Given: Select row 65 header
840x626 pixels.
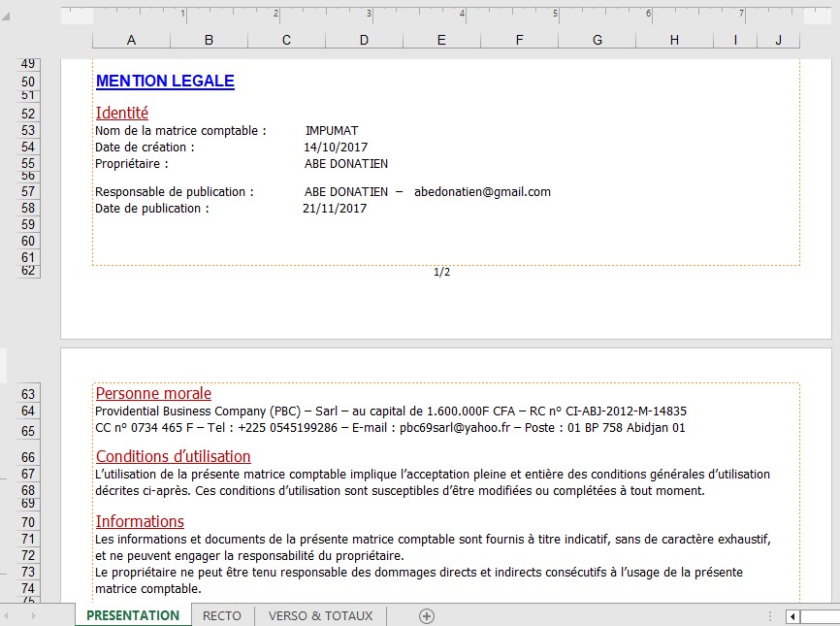Looking at the screenshot, I should pyautogui.click(x=28, y=431).
